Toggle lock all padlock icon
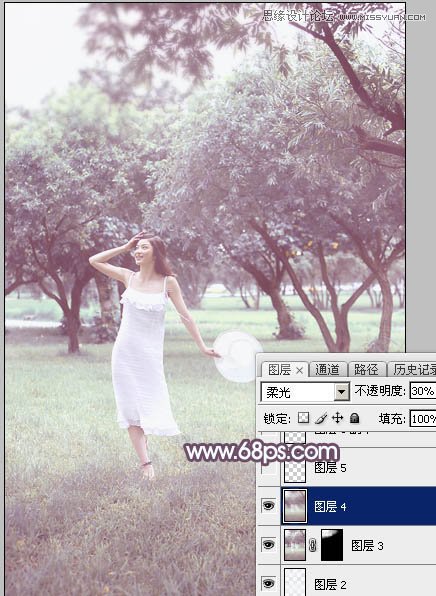Image resolution: width=436 pixels, height=596 pixels. click(x=354, y=418)
